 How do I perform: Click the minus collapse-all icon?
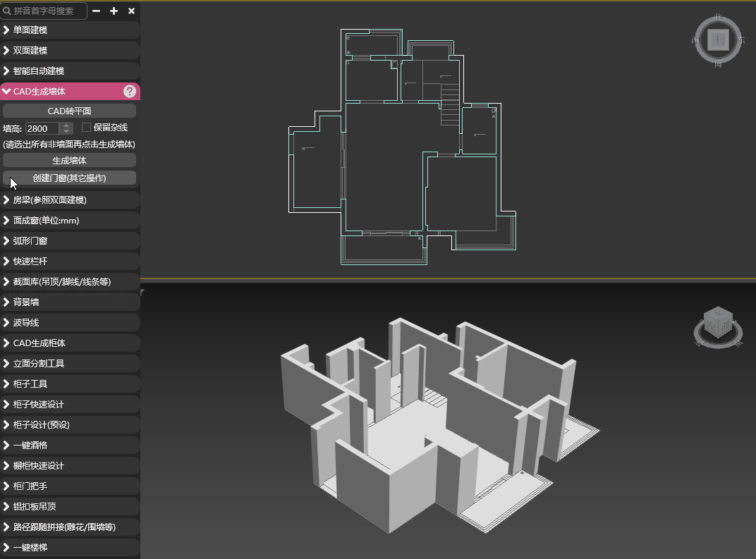coord(97,11)
